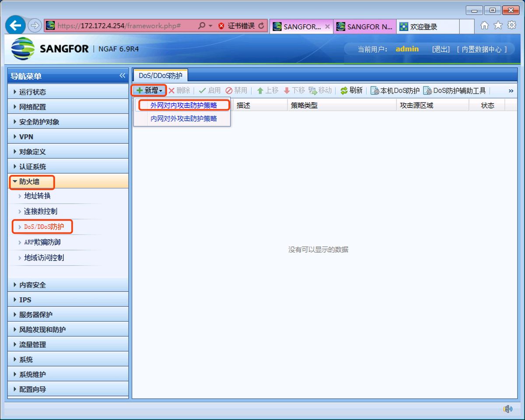Click the Move Down (下移) arrow
This screenshot has height=420, width=525.
[294, 90]
